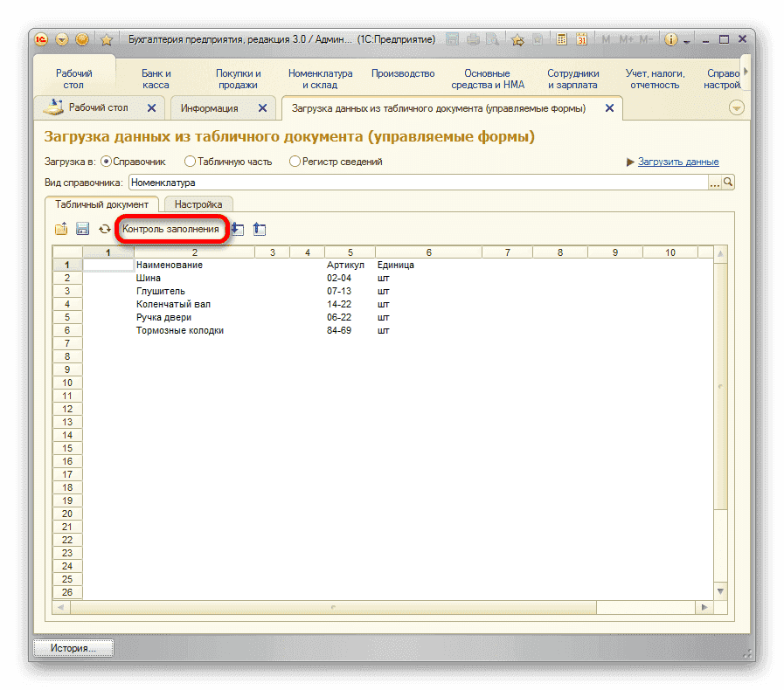
Task: Click the Загрузить данные link
Action: point(678,162)
